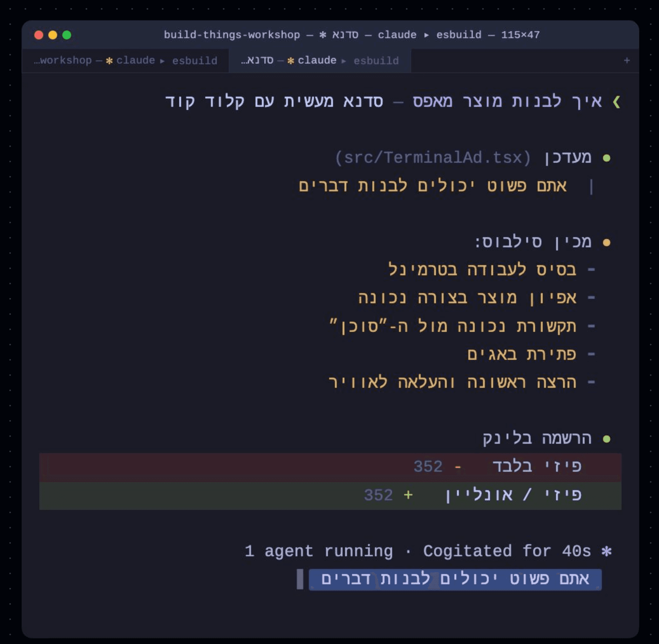Click the green bullet beside הרשמה בלינק

tap(607, 439)
